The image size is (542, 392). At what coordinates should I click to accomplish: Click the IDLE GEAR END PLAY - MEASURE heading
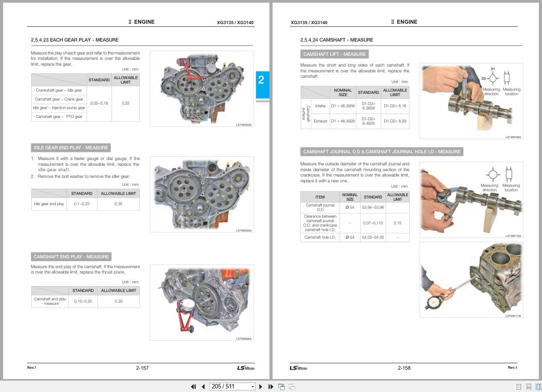(71, 148)
